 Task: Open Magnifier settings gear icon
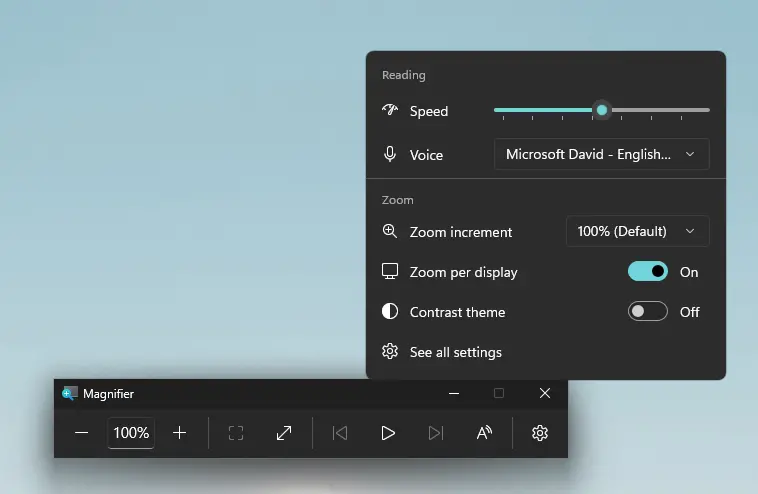[x=539, y=433]
